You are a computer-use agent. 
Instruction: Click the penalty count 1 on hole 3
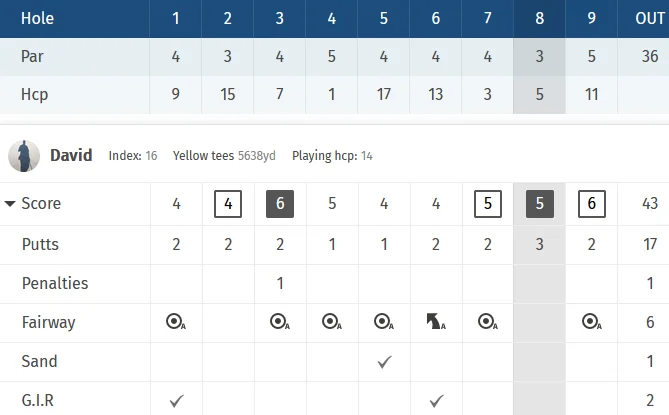[x=280, y=283]
